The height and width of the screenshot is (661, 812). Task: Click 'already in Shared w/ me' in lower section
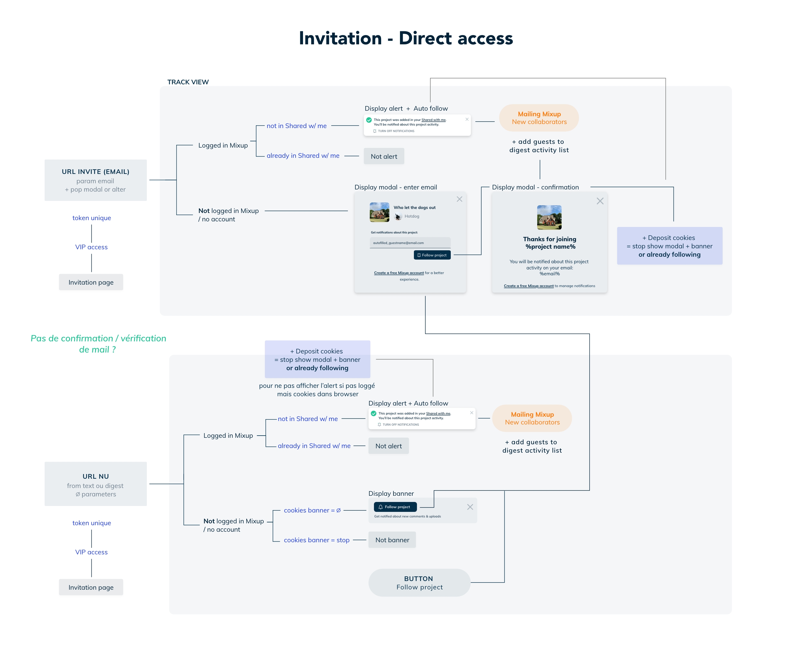click(314, 446)
